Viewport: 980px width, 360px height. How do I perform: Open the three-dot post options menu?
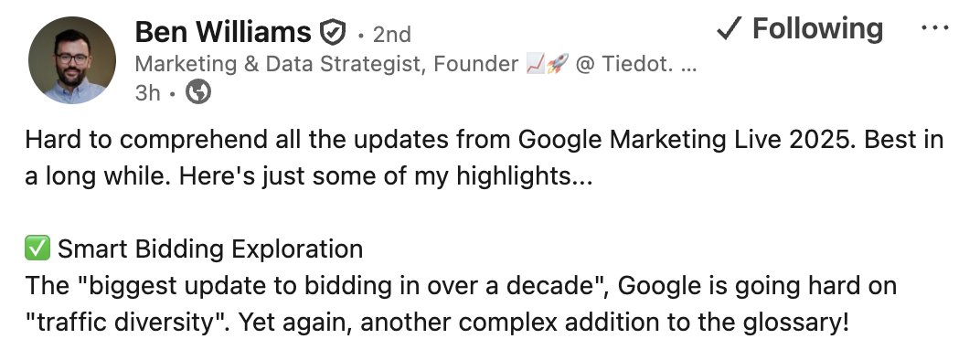(x=935, y=28)
